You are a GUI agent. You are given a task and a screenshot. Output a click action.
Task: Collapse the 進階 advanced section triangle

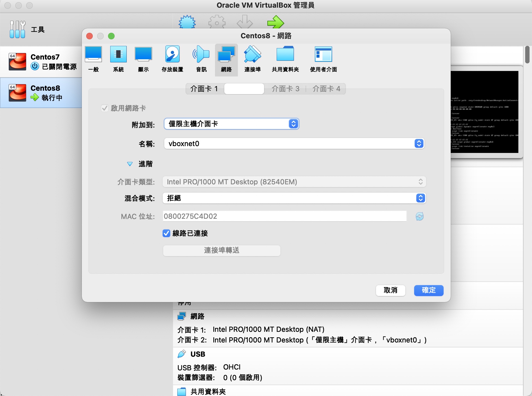130,164
